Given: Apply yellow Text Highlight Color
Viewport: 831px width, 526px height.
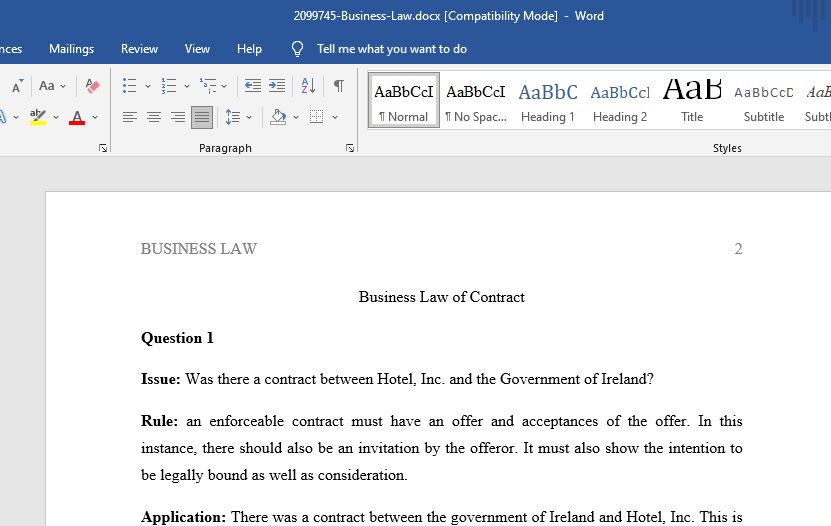Looking at the screenshot, I should pyautogui.click(x=38, y=117).
